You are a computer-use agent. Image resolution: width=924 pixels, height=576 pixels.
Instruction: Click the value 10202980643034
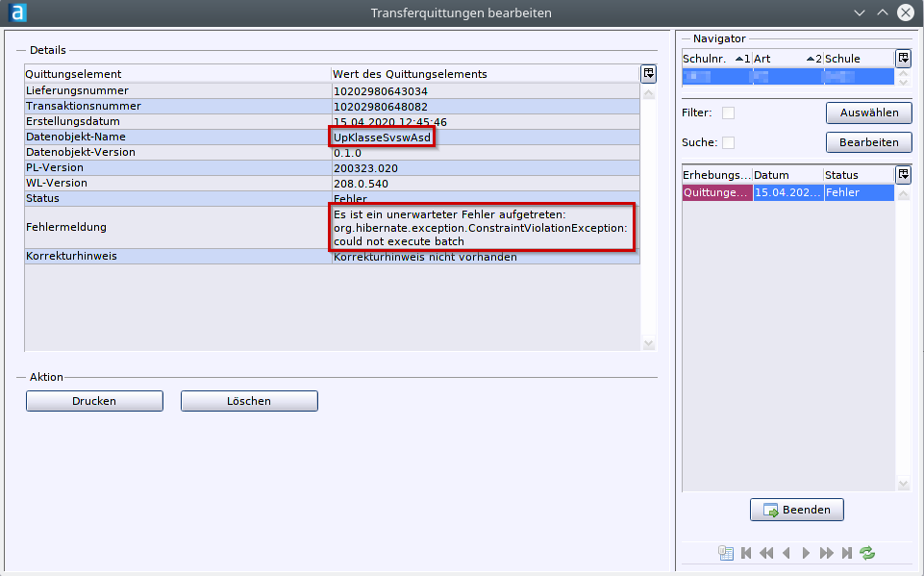point(380,91)
